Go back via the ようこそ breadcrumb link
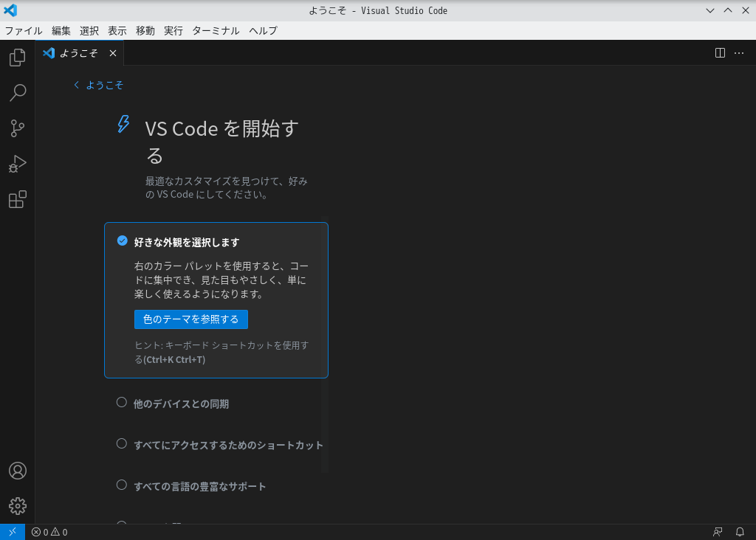 pyautogui.click(x=99, y=86)
